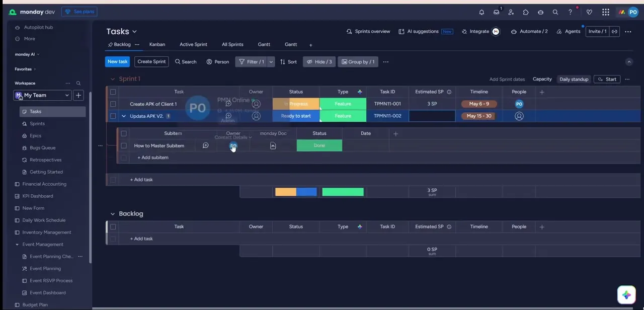Open the Filter options dropdown arrow
Screen dimensions: 644x310
click(x=271, y=62)
